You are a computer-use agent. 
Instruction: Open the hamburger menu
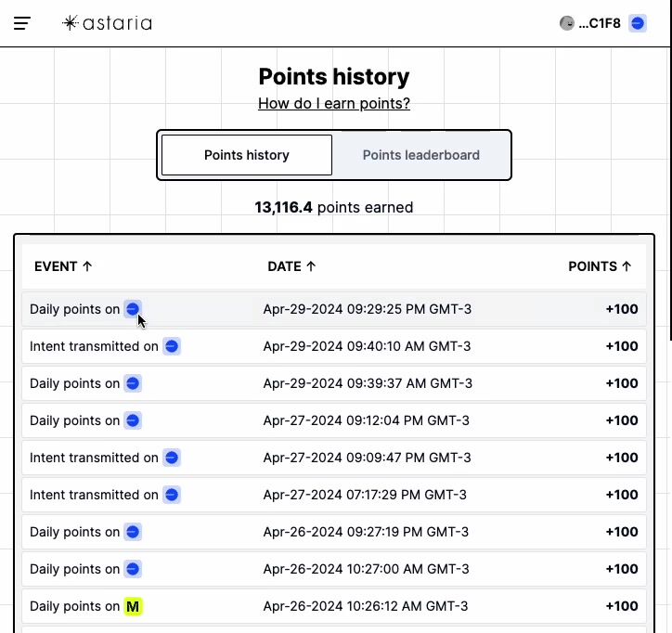coord(22,23)
